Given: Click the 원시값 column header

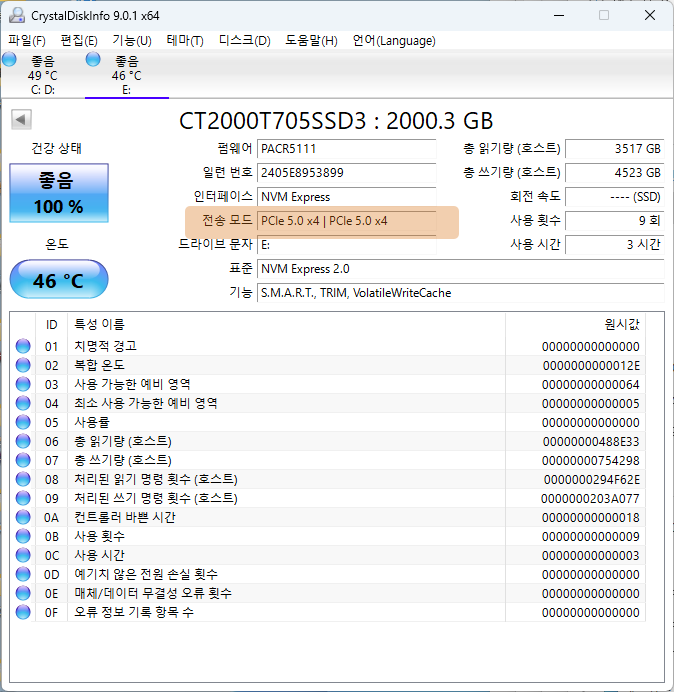Looking at the screenshot, I should (x=621, y=325).
